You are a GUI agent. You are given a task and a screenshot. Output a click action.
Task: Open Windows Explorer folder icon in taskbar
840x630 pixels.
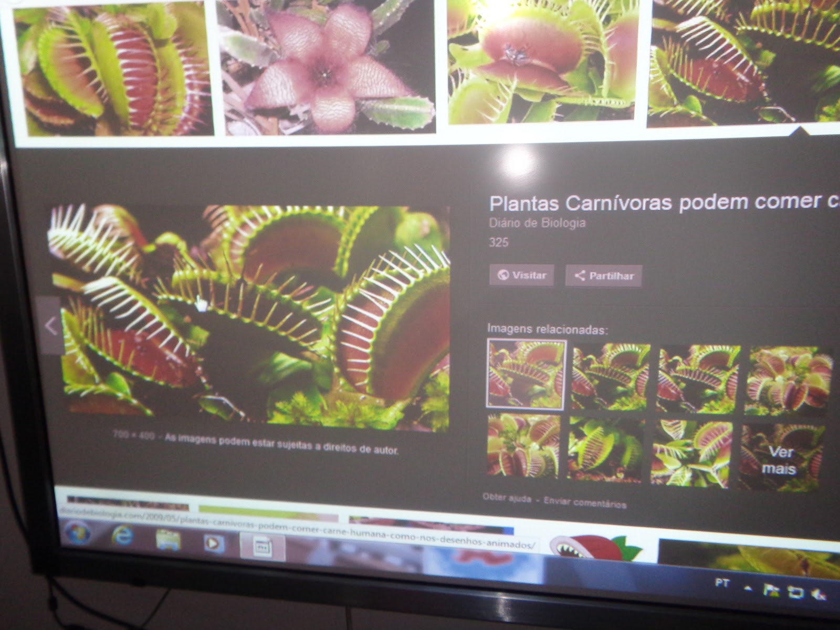tap(168, 540)
